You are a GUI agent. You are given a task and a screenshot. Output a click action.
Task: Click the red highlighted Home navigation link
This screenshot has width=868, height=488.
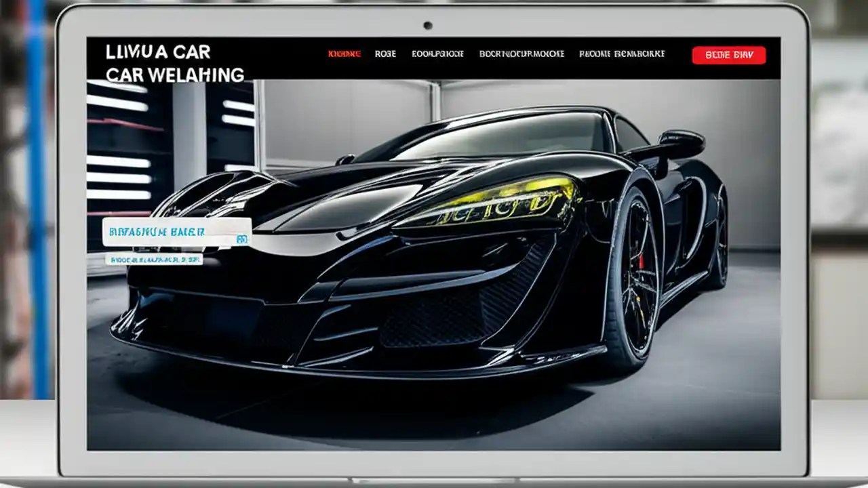pyautogui.click(x=345, y=53)
